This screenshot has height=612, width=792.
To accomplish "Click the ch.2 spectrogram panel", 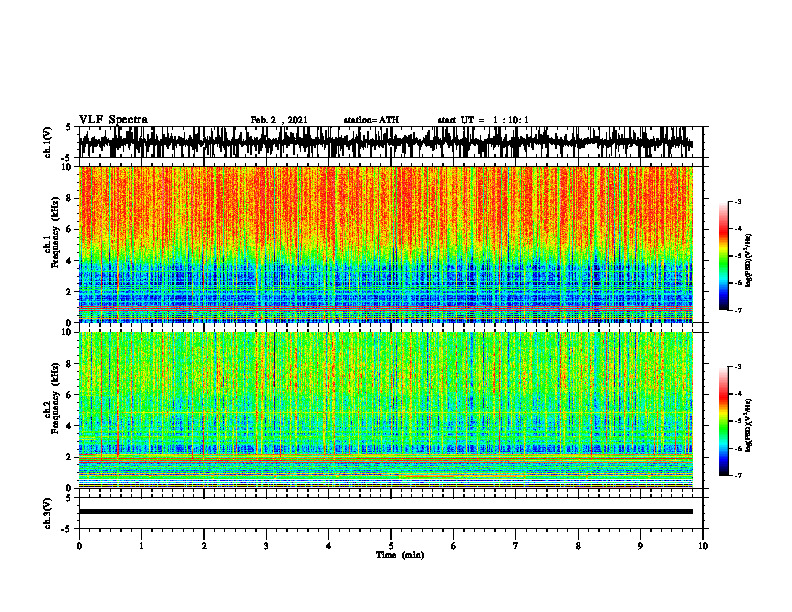I will pos(386,410).
